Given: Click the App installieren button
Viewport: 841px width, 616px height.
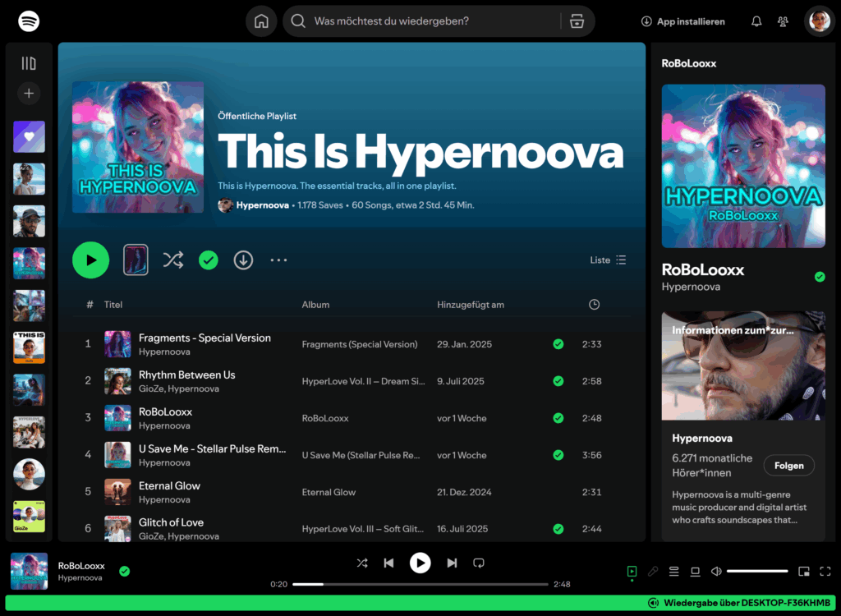Looking at the screenshot, I should (x=682, y=21).
